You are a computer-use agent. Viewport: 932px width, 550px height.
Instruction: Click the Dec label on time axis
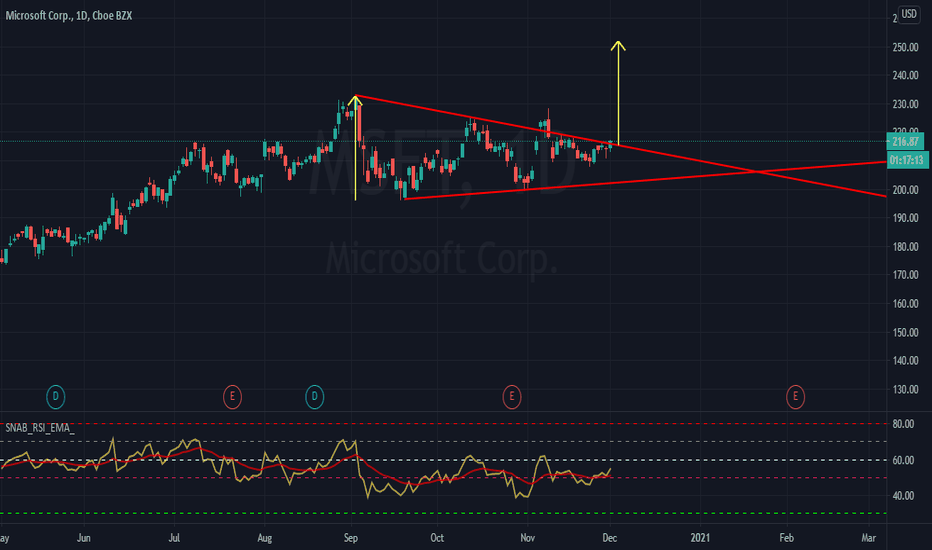(610, 538)
